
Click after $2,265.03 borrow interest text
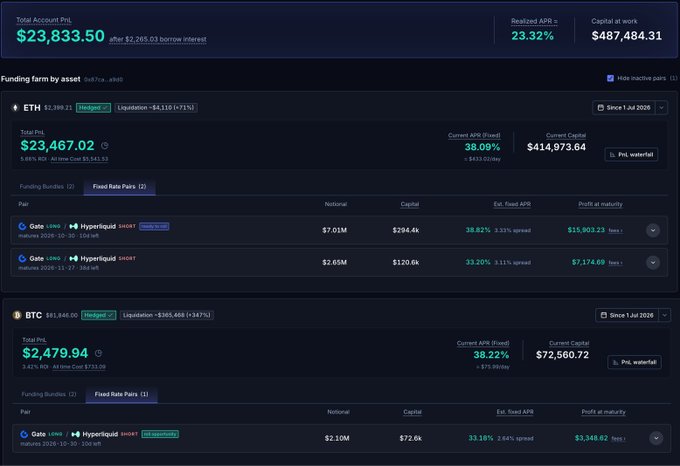[157, 39]
